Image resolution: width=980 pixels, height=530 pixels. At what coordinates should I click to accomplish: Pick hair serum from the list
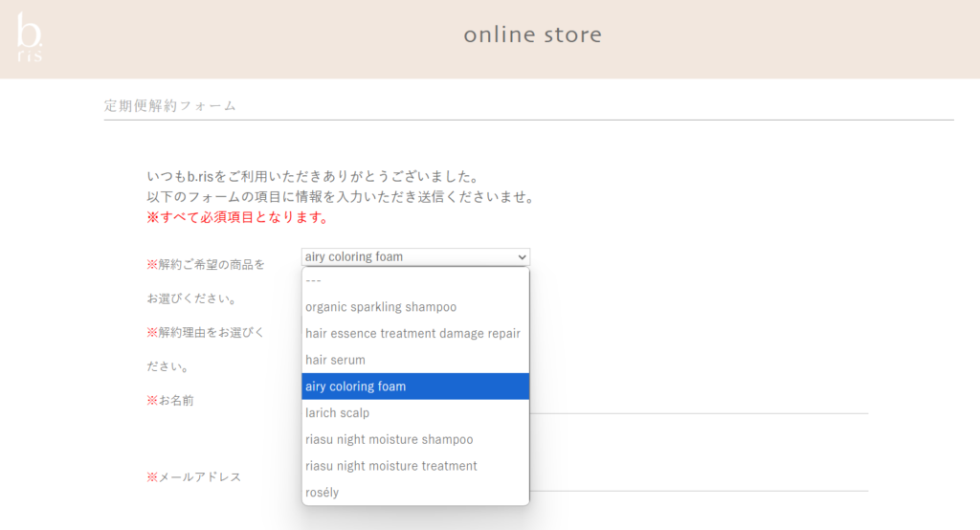(x=415, y=360)
